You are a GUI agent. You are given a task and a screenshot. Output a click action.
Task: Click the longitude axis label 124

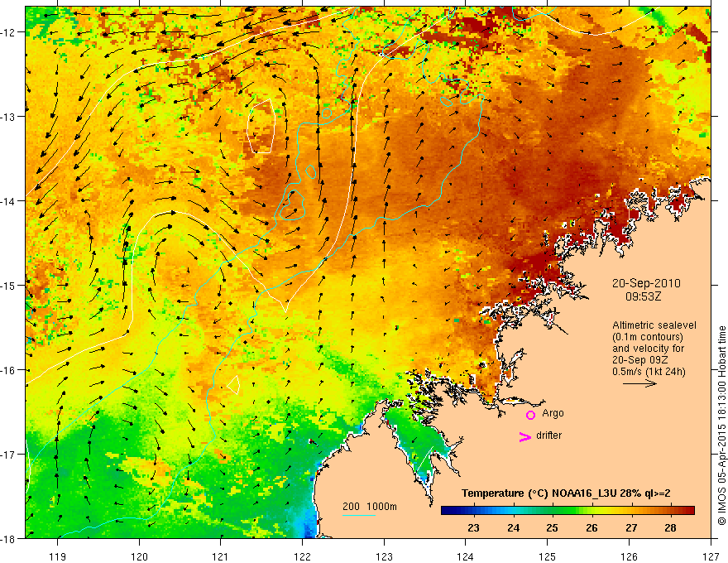click(466, 556)
